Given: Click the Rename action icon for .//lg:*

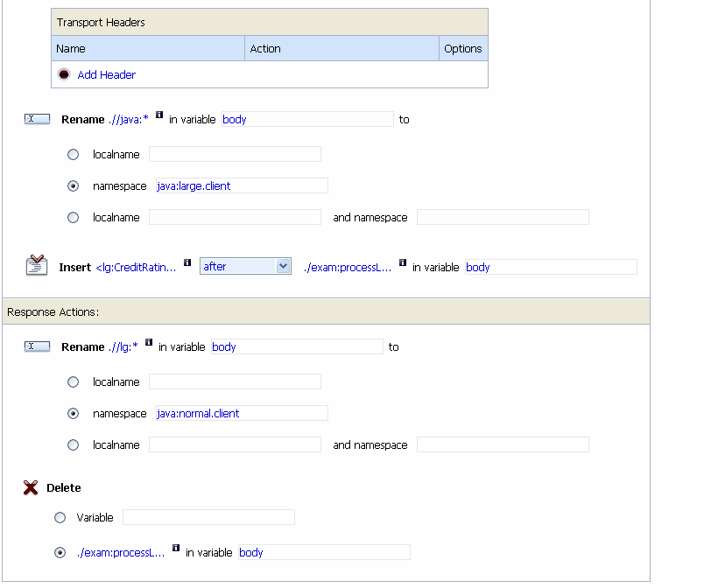Looking at the screenshot, I should (x=37, y=346).
